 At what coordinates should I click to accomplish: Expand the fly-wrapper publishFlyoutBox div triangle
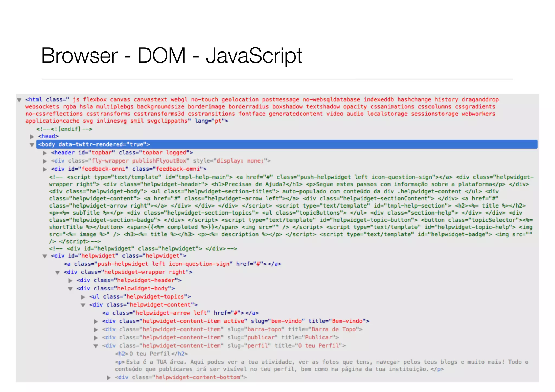45,161
